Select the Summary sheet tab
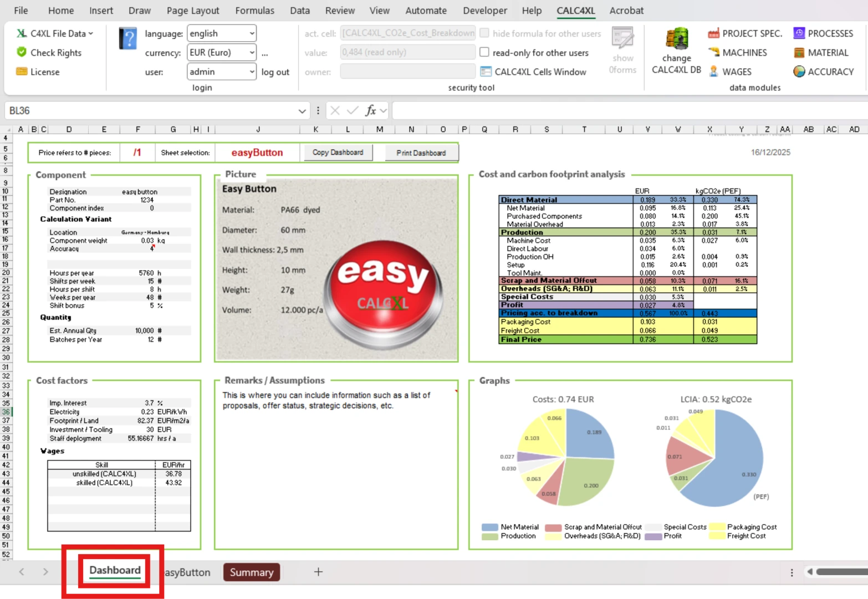This screenshot has height=599, width=868. [x=252, y=572]
